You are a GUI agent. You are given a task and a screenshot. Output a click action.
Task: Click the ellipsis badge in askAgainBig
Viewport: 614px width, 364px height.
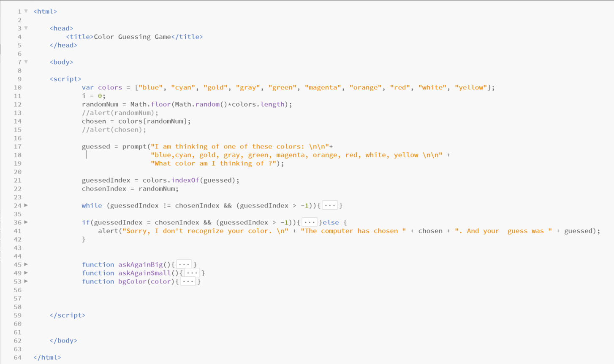coord(184,265)
